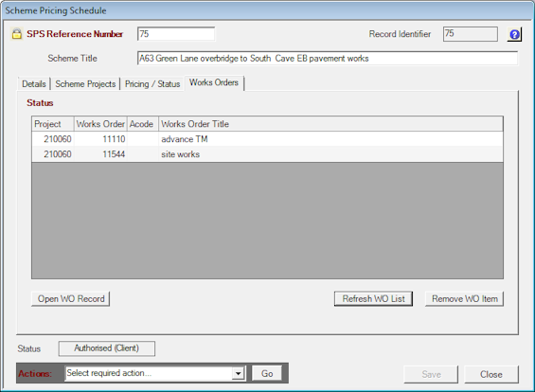The height and width of the screenshot is (392, 535).
Task: Focus the SPS Reference Number field
Action: (176, 34)
